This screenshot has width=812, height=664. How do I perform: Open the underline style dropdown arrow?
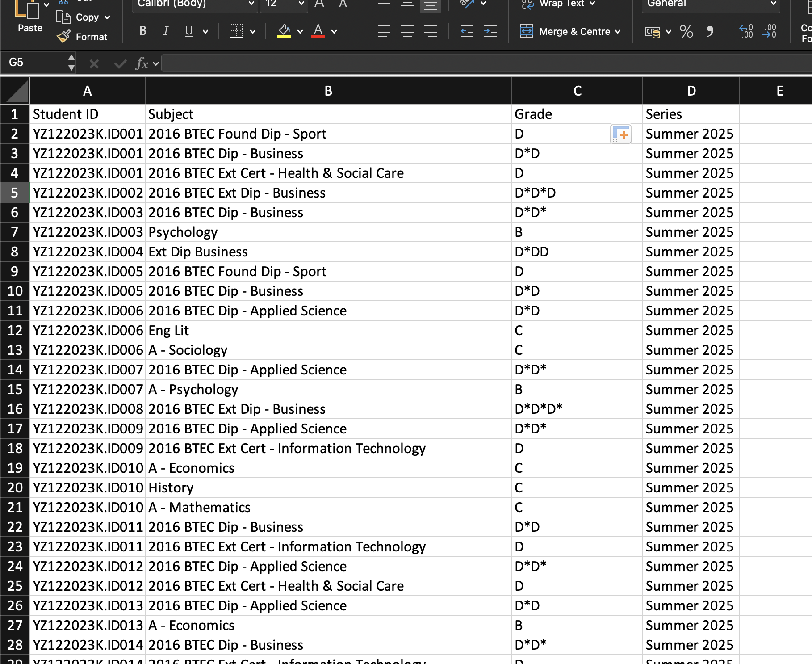[205, 31]
